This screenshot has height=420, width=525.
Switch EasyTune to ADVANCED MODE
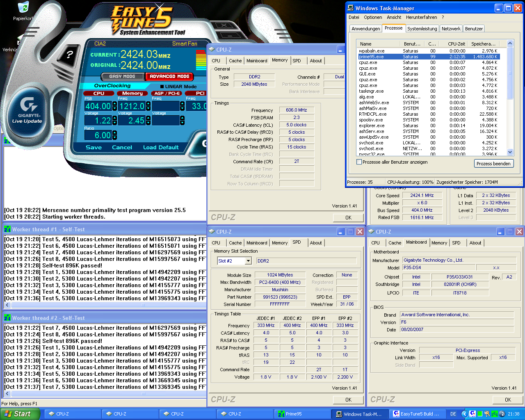click(169, 76)
